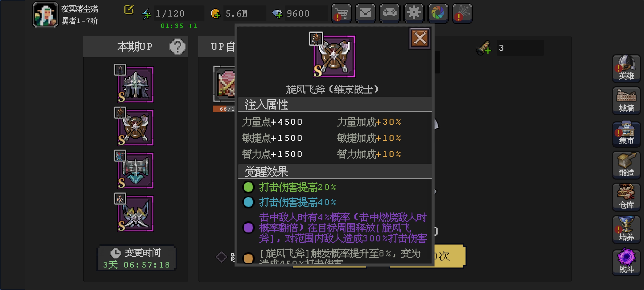Open the colorful aperture wheel icon
This screenshot has width=644, height=290.
click(x=438, y=13)
